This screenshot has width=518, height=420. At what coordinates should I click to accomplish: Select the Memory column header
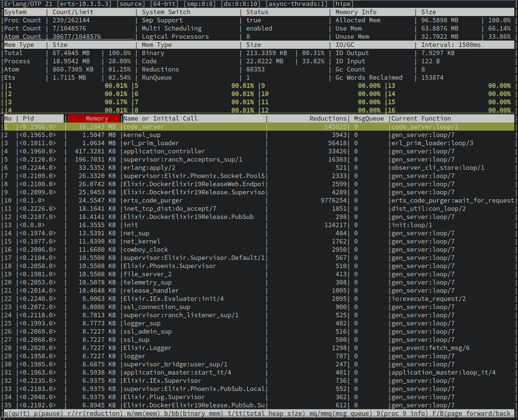click(x=93, y=118)
